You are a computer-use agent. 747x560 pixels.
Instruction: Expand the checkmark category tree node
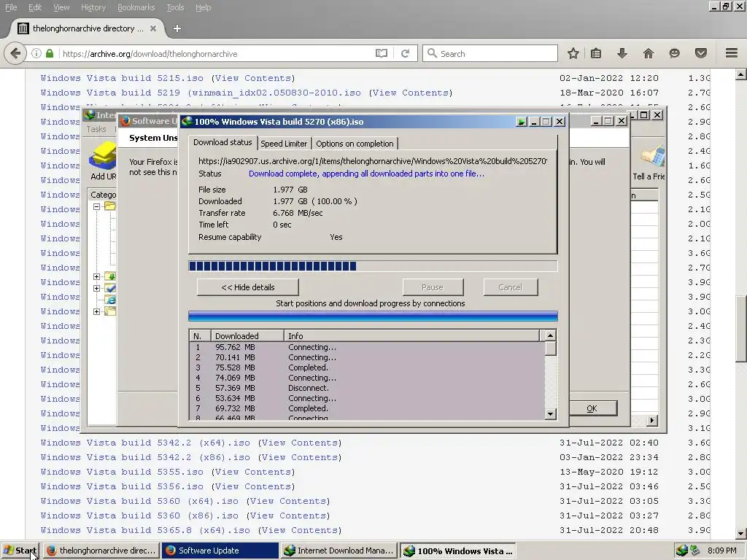pos(96,288)
